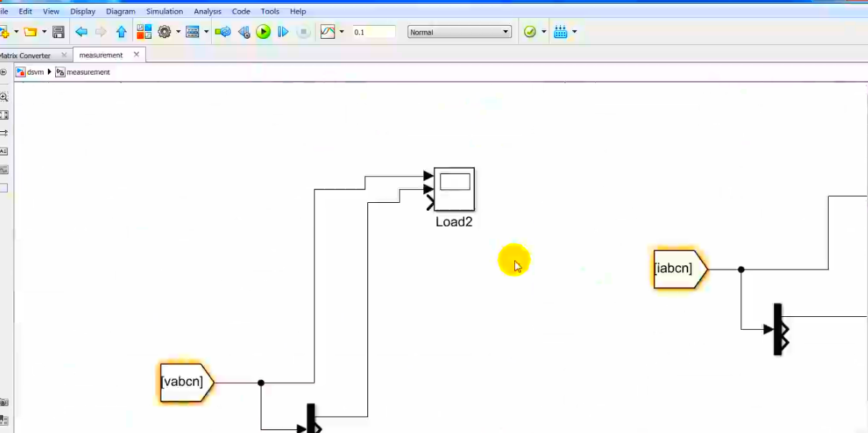Switch to the Matrix Converter tab

coord(26,55)
